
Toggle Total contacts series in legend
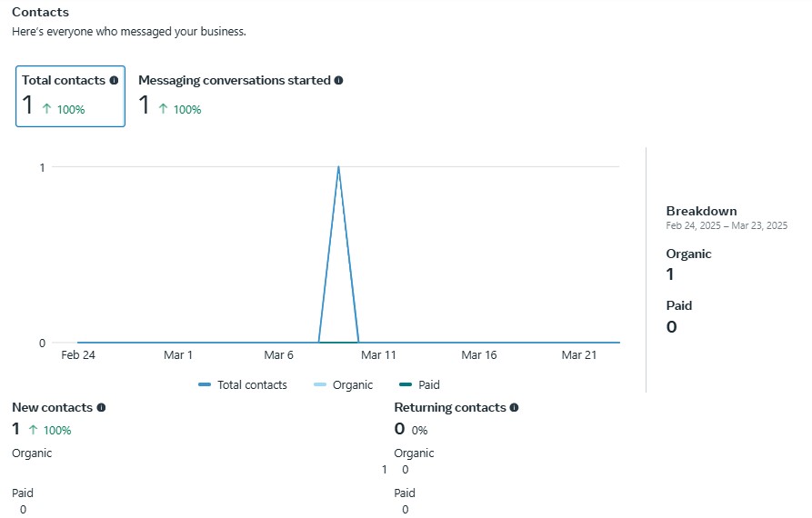pos(252,385)
